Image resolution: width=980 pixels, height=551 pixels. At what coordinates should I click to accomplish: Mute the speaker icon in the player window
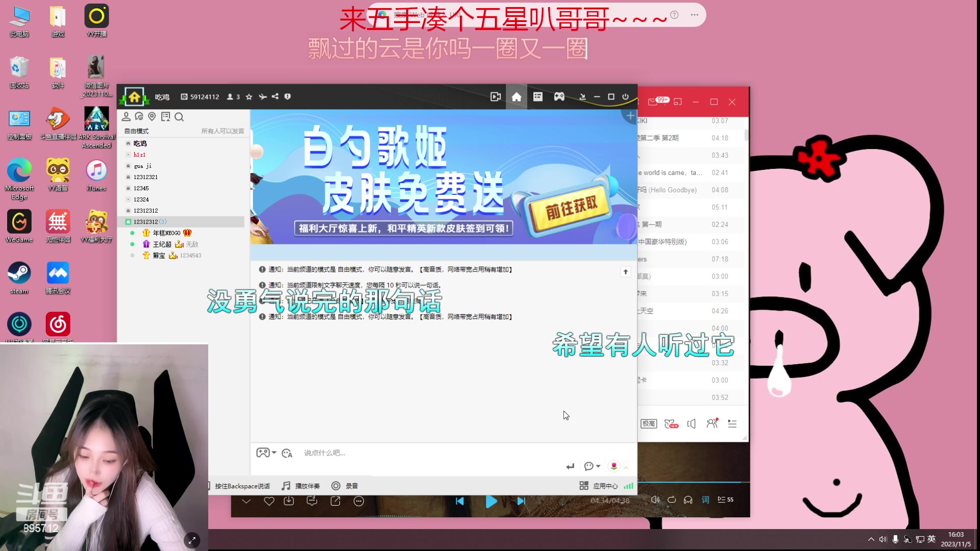[x=656, y=500]
